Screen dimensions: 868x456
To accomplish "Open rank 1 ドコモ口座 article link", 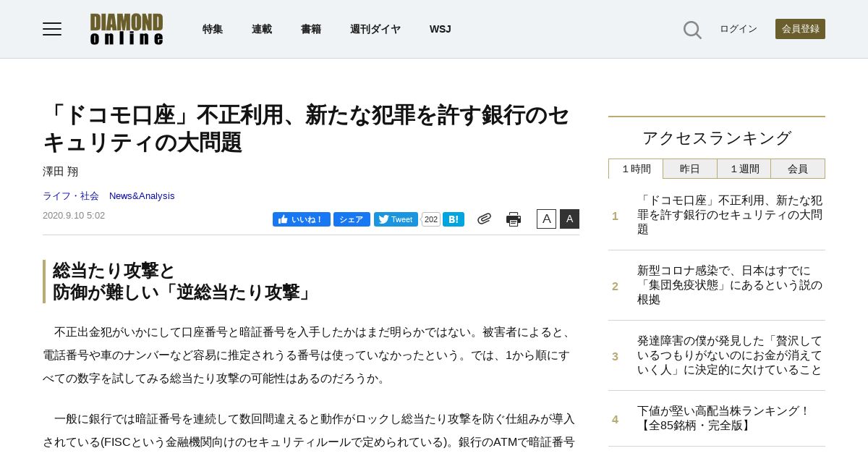I will point(730,215).
